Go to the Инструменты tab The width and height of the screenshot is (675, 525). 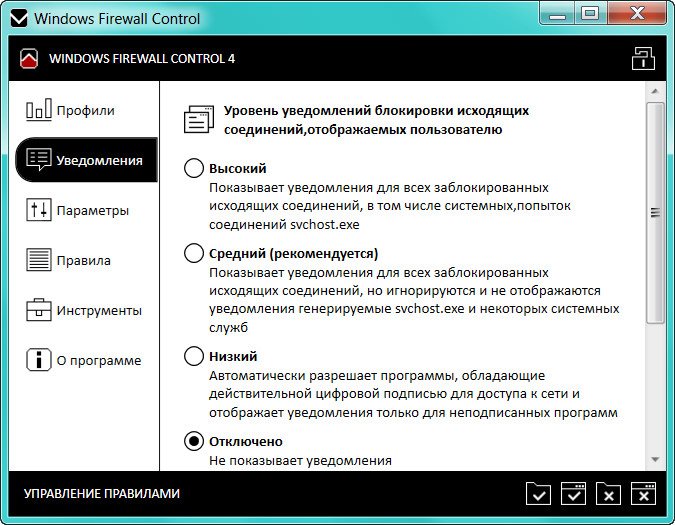pos(98,310)
